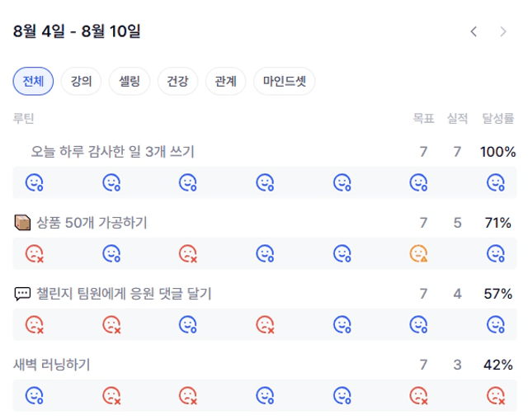
Task: Toggle third-day blue face in 챌린지 row
Action: click(188, 324)
